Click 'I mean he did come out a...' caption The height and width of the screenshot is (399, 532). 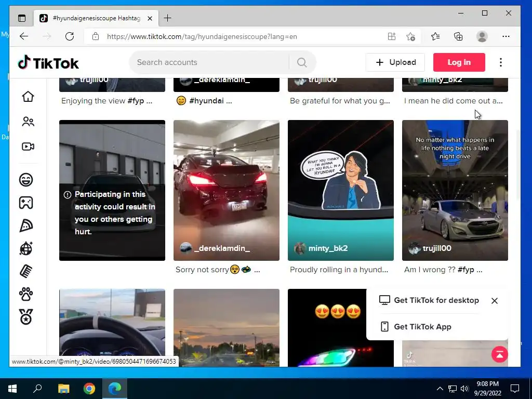pos(453,101)
